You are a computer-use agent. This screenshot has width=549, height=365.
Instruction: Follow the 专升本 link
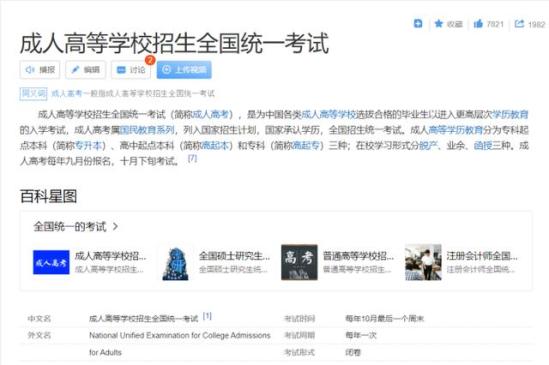click(x=88, y=145)
